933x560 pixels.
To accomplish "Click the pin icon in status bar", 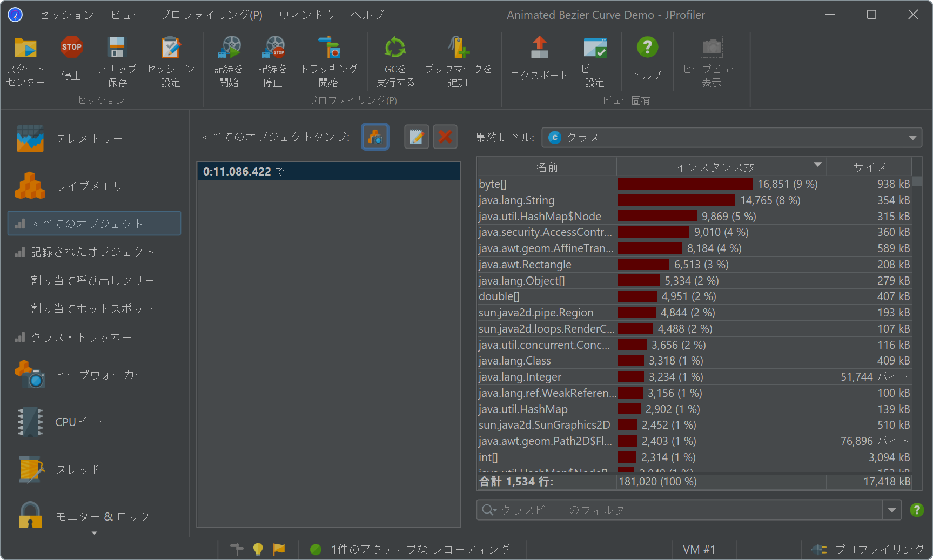I will (237, 549).
